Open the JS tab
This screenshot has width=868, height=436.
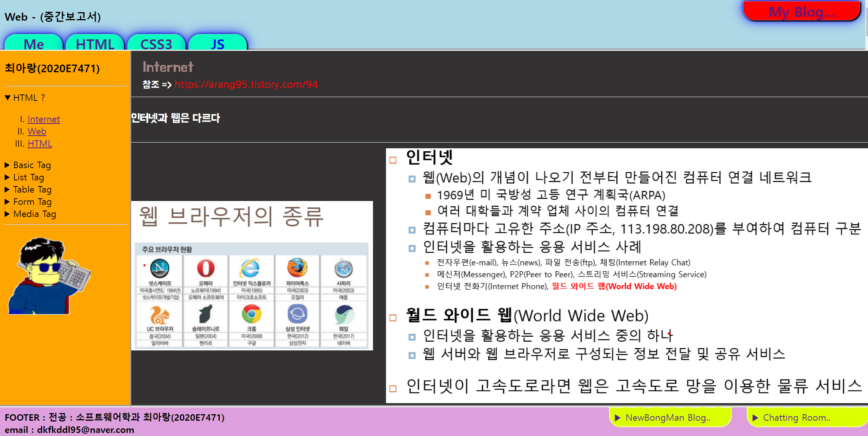[217, 44]
